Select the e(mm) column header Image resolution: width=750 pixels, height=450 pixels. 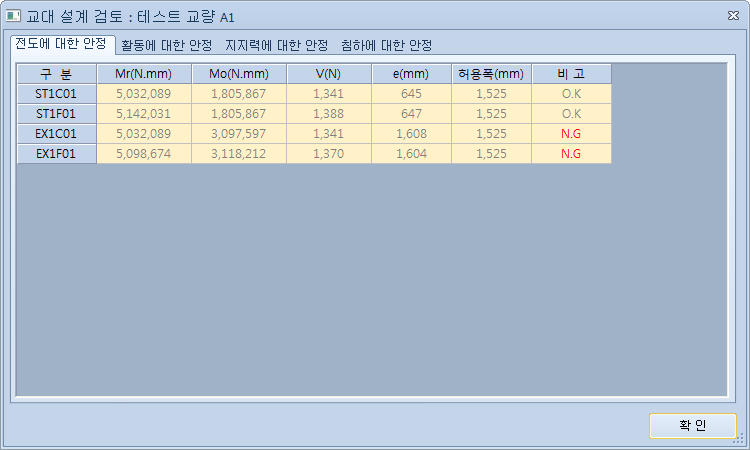411,74
